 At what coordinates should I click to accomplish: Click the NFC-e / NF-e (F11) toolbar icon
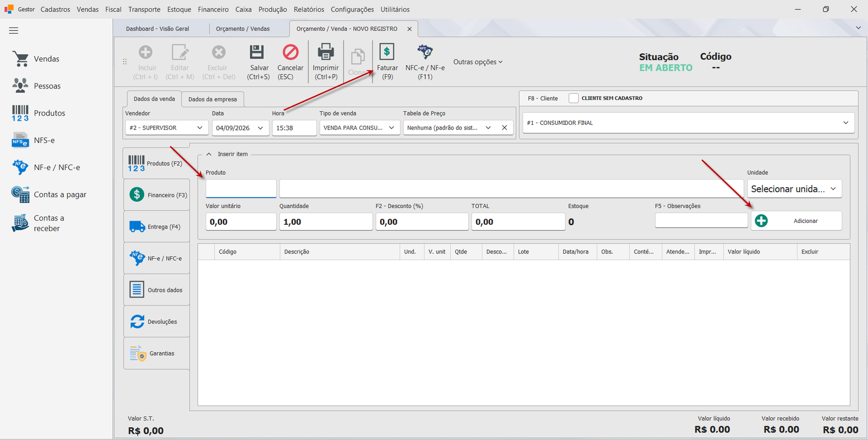pos(425,52)
